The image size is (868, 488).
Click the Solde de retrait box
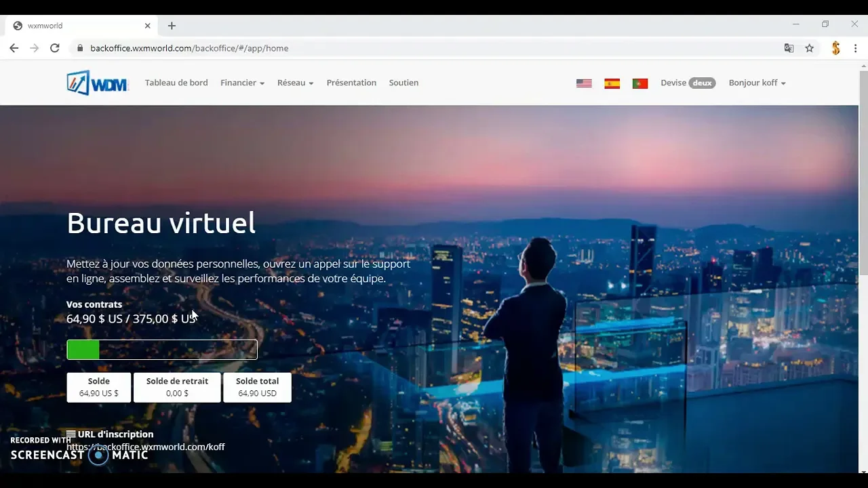pos(177,387)
